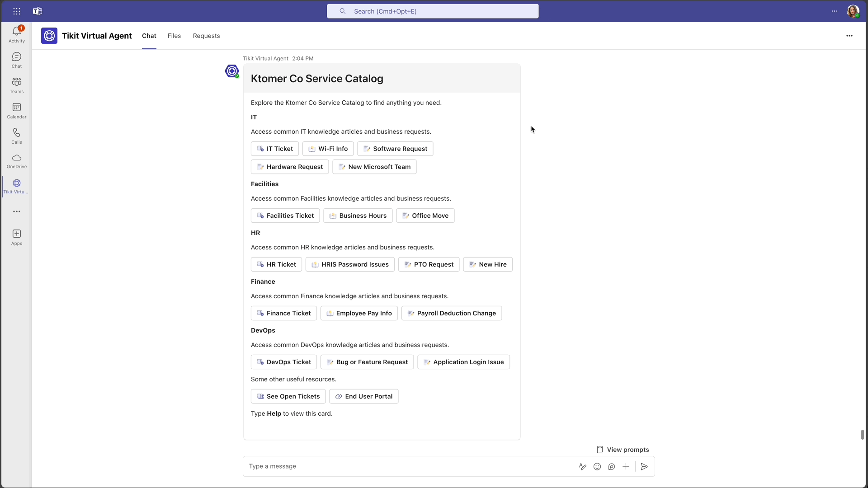Screen dimensions: 868x488
Task: Click the Software Request button
Action: pos(395,149)
